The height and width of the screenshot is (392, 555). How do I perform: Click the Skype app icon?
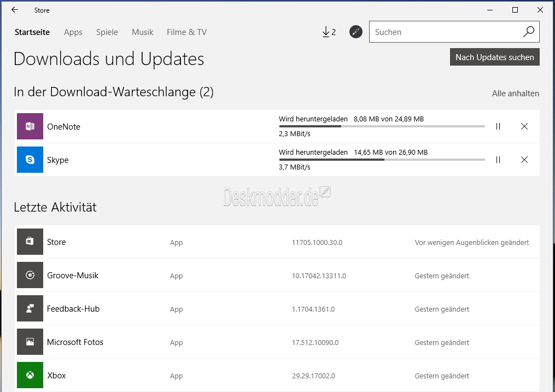click(30, 160)
